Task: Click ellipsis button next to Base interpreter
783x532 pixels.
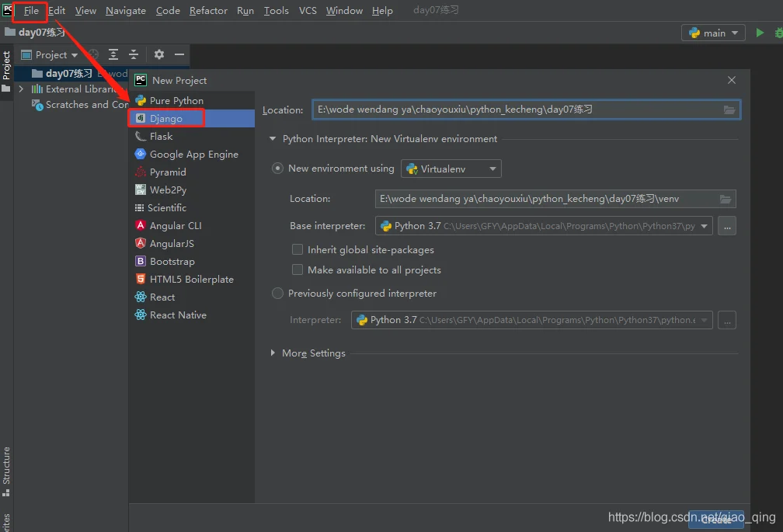Action: 727,226
